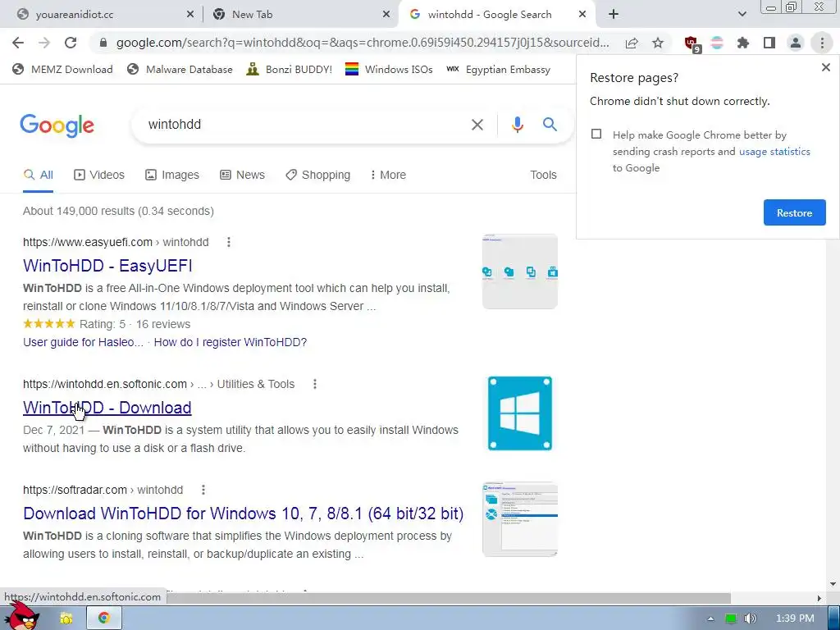The height and width of the screenshot is (630, 840).
Task: Open the uBlock Origin extension icon
Action: (x=692, y=43)
